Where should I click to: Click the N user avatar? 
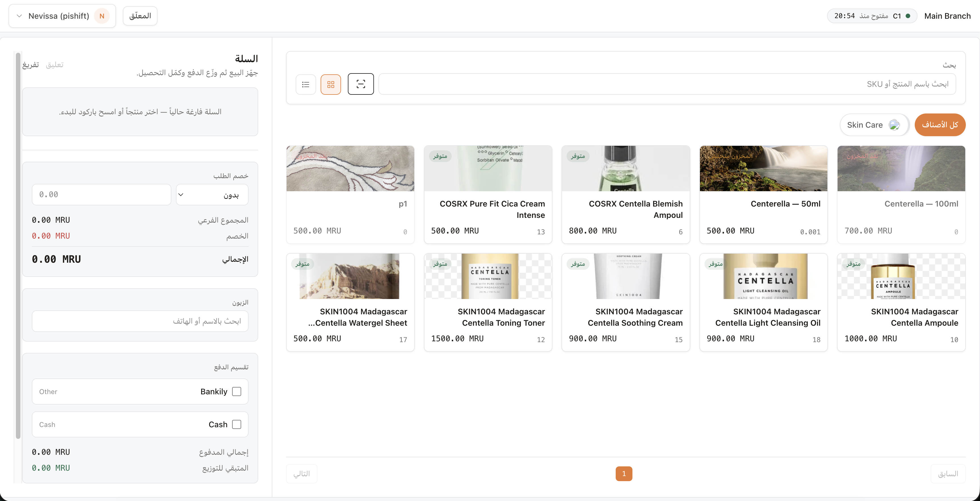(x=102, y=16)
